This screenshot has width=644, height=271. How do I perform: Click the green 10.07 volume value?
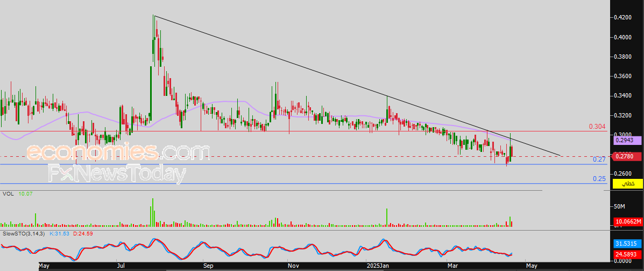25,193
